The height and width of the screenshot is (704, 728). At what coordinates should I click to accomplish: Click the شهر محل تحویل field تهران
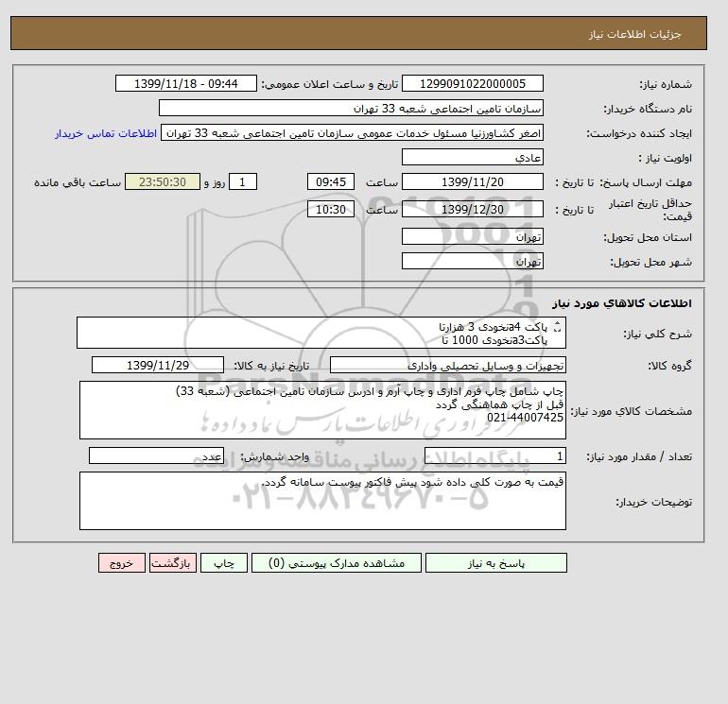(472, 261)
